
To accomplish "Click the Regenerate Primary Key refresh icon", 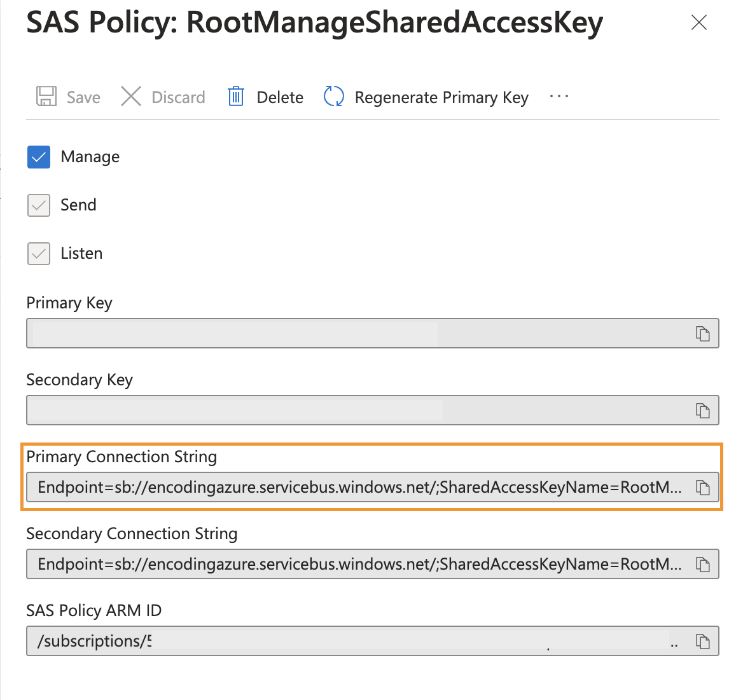I will pyautogui.click(x=334, y=96).
